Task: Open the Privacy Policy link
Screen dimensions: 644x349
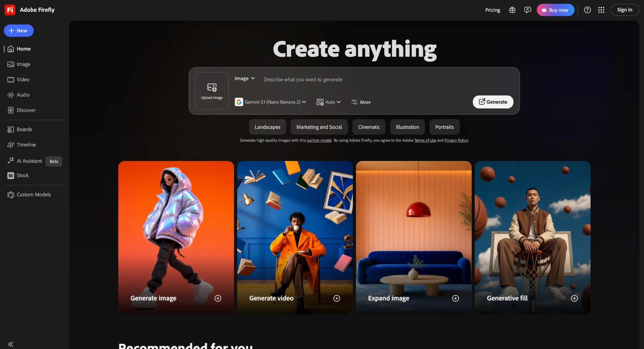Action: point(456,140)
